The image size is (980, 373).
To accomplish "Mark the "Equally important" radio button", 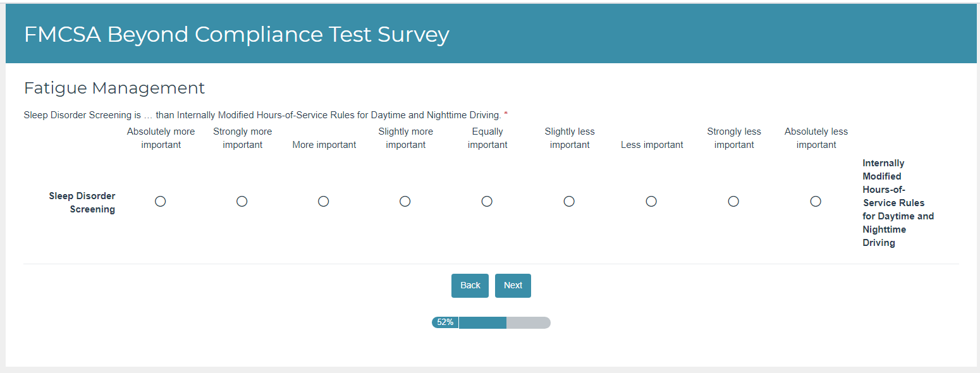I will pyautogui.click(x=487, y=201).
